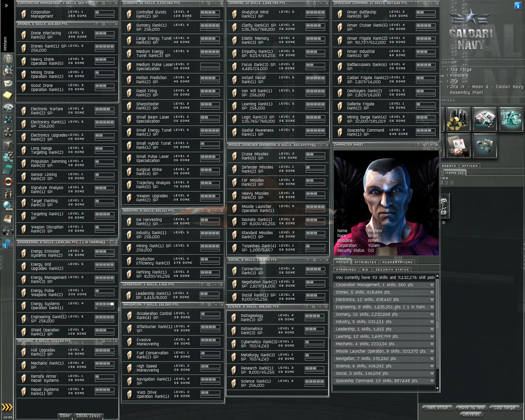Click the Rent office button
Viewport: 525px width, 420px height.
tap(438, 407)
